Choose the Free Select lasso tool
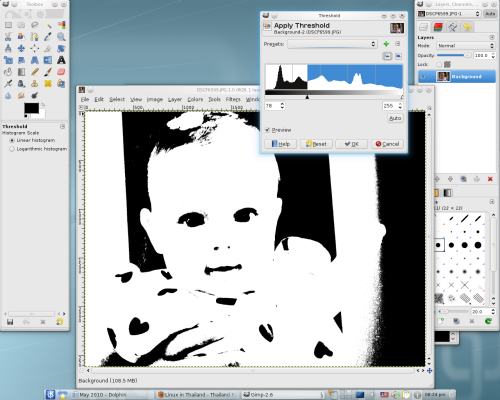 tap(35, 25)
